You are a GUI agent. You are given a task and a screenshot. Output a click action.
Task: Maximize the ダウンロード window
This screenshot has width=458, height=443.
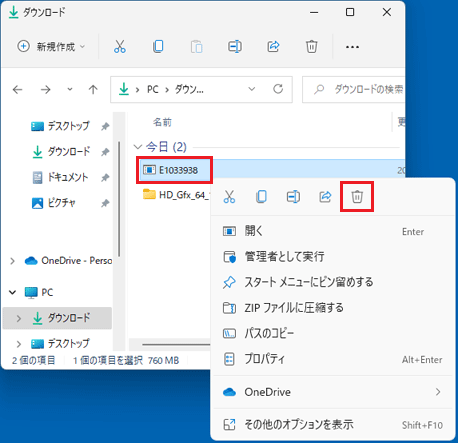click(x=350, y=12)
